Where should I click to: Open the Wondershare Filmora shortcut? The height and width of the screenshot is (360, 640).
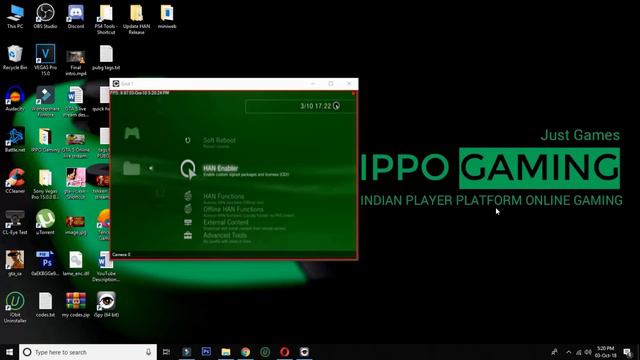45,101
